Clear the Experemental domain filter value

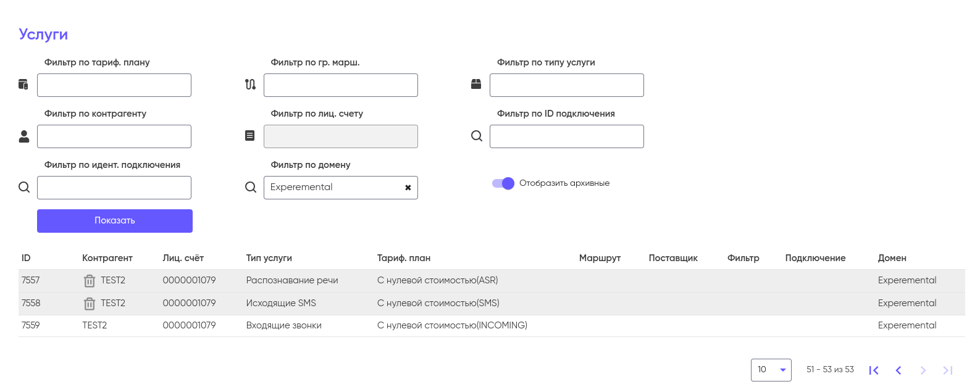tap(408, 188)
